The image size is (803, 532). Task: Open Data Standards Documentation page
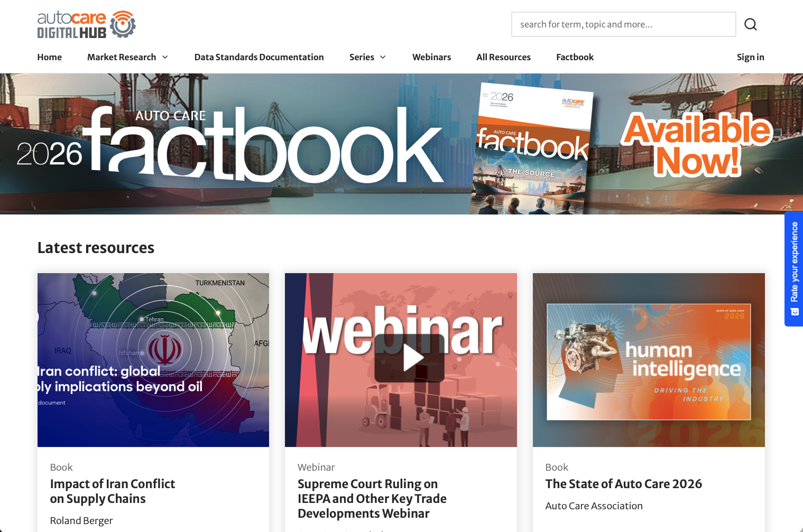(259, 57)
